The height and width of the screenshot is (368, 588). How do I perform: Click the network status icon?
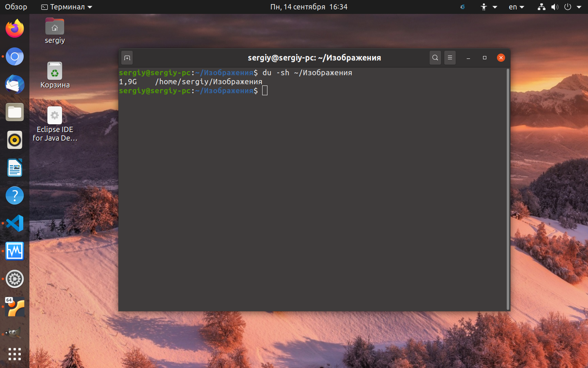pos(541,7)
